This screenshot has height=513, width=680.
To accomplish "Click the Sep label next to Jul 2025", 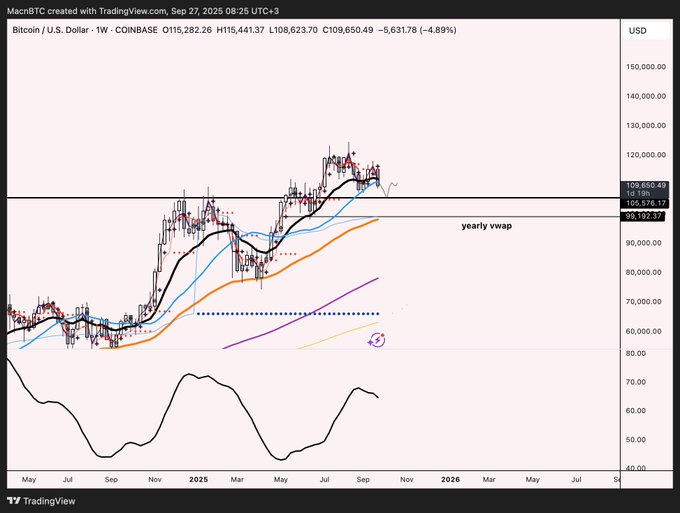I will point(363,480).
